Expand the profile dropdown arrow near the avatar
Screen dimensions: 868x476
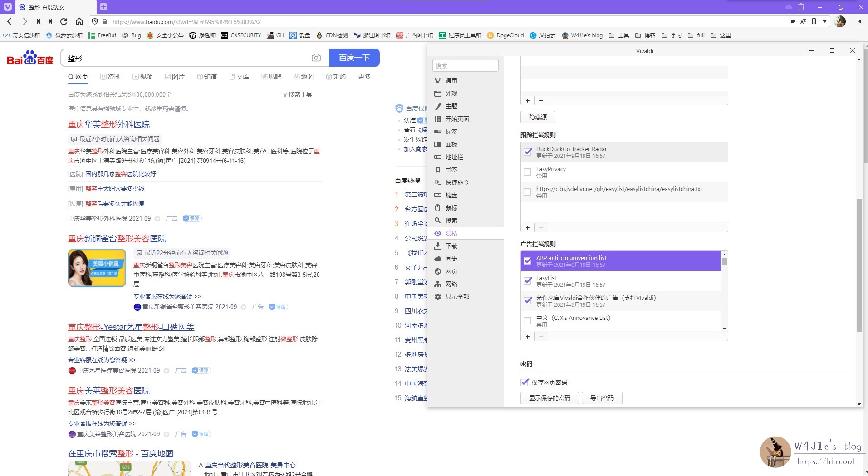[x=824, y=21]
